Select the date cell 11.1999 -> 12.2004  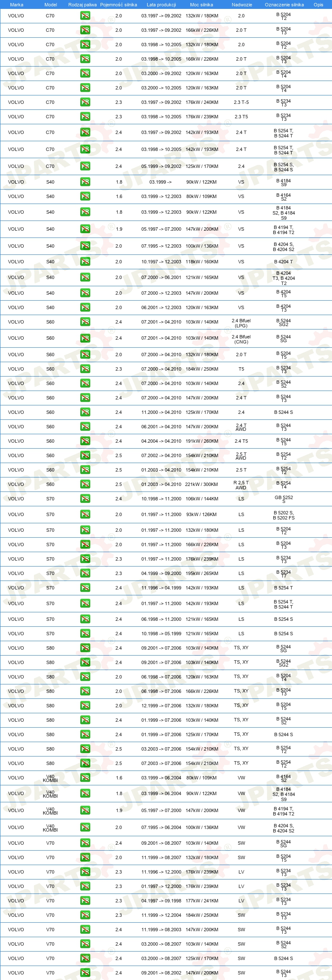161,915
